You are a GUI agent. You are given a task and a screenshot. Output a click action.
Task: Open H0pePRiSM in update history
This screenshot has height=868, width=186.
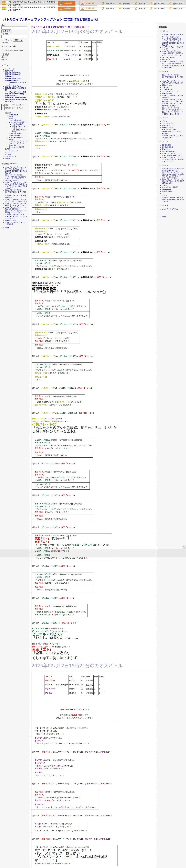166,189
